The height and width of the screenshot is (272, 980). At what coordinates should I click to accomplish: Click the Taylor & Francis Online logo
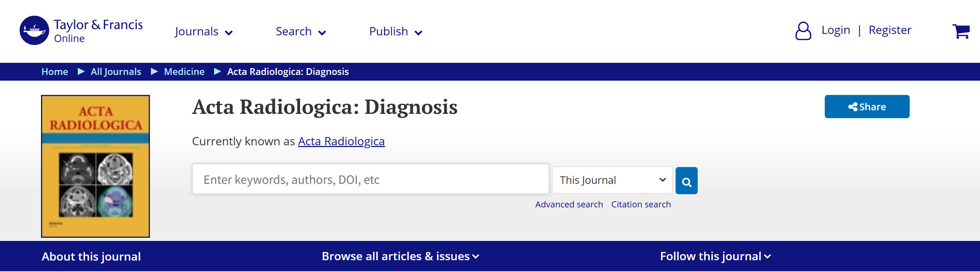click(81, 30)
